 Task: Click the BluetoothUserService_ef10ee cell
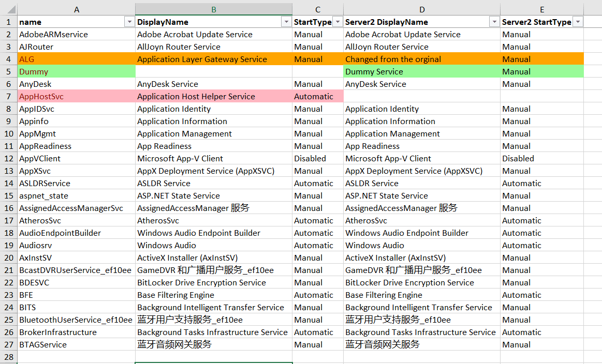pos(77,320)
